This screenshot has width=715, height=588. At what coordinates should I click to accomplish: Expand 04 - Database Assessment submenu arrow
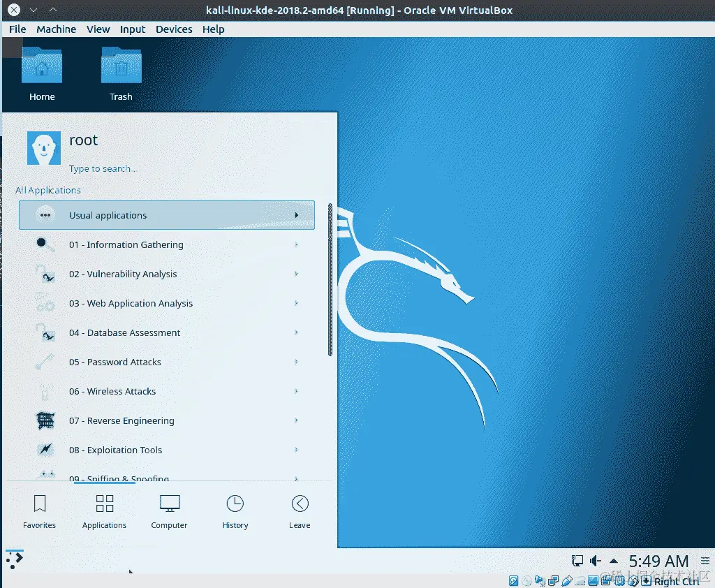point(296,332)
